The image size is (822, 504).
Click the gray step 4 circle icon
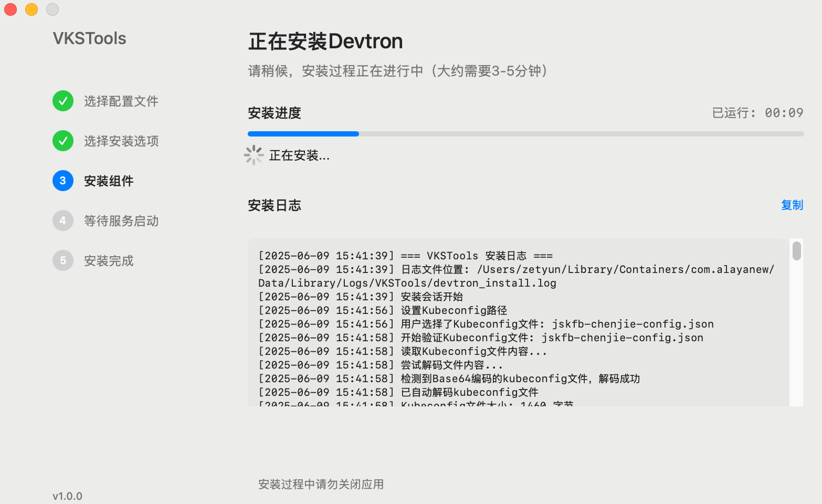63,220
